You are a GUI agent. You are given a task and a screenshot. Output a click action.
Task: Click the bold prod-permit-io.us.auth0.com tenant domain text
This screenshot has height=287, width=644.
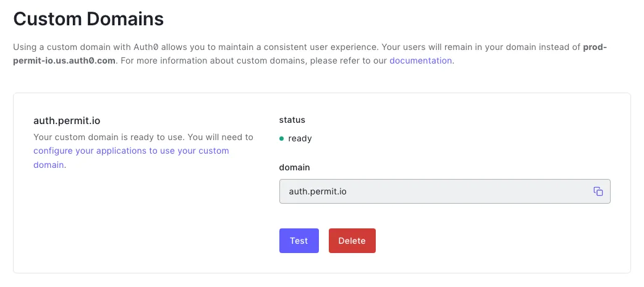pyautogui.click(x=310, y=54)
